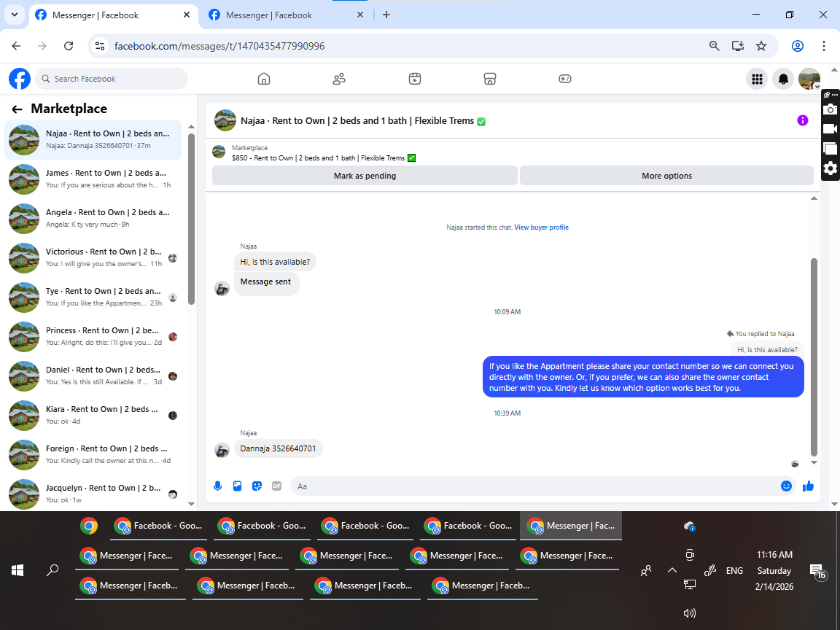
Task: Click the Facebook logo
Action: (20, 79)
